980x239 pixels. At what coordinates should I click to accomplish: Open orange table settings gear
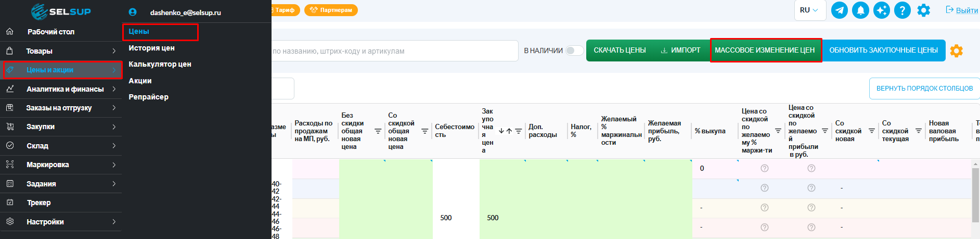[x=956, y=51]
